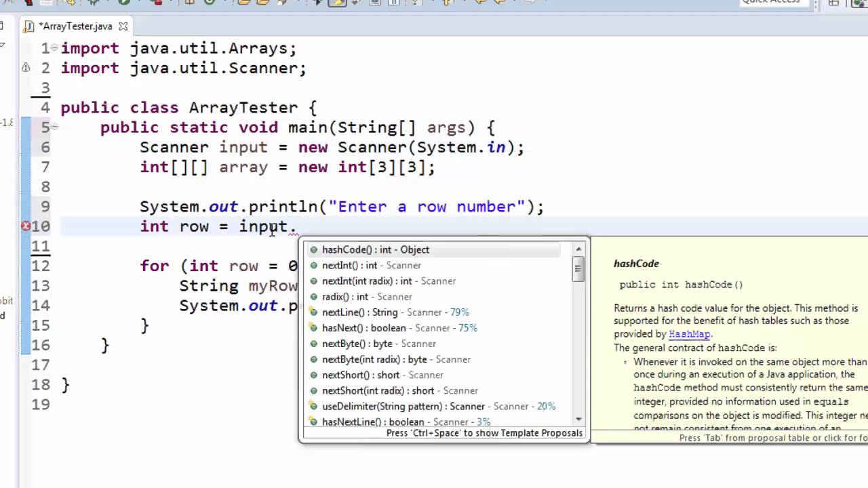
Task: Click 'String myRow' on line 13
Action: (239, 286)
